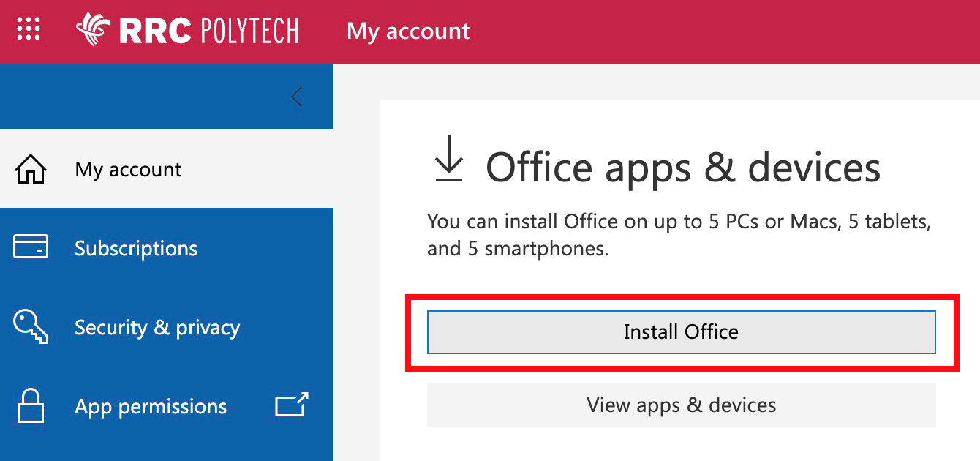The height and width of the screenshot is (461, 980).
Task: Collapse the navigation sidebar using the chevron
Action: [x=296, y=96]
